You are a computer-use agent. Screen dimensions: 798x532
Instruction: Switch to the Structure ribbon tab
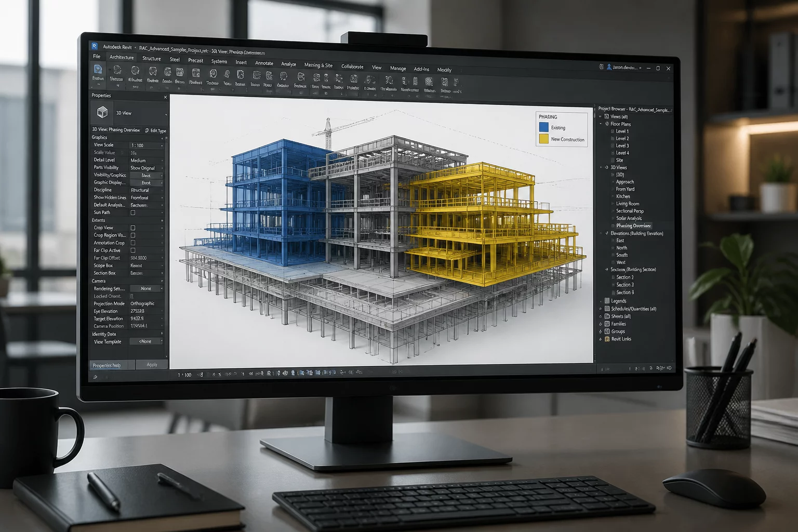click(152, 58)
